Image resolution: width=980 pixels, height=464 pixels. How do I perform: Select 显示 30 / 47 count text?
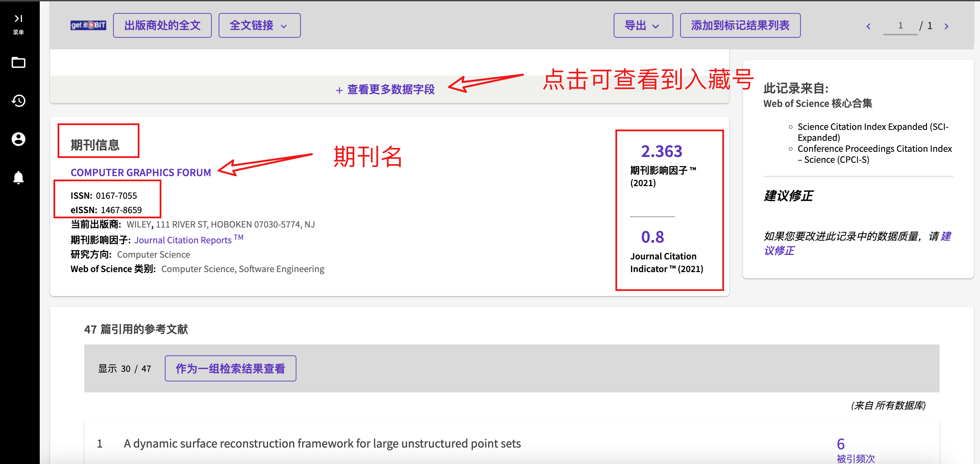(x=125, y=368)
